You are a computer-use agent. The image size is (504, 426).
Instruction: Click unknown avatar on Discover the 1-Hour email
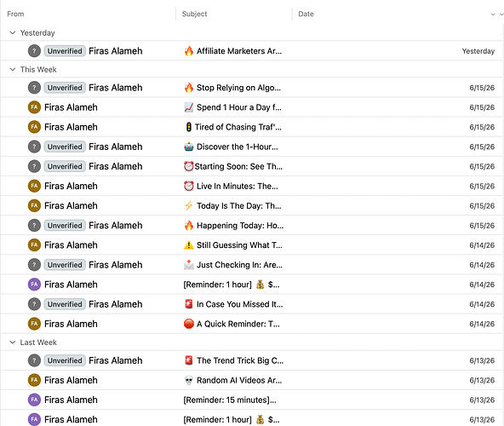(x=34, y=147)
